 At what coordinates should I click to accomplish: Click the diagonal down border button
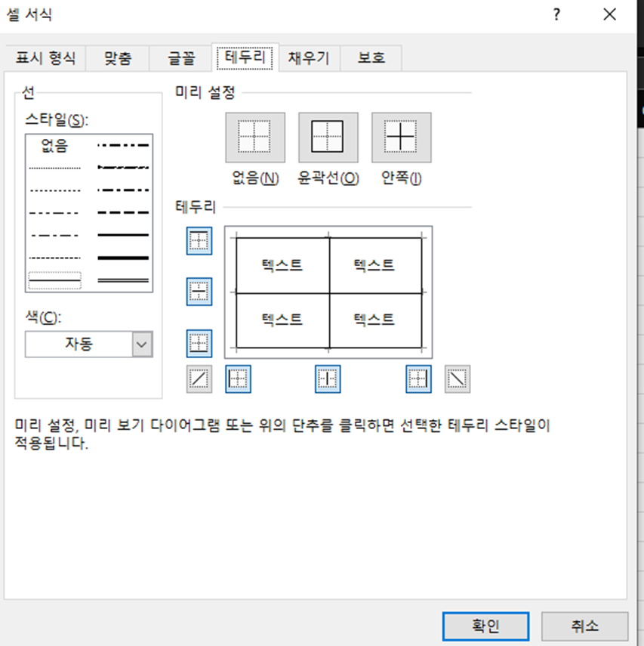coord(457,379)
